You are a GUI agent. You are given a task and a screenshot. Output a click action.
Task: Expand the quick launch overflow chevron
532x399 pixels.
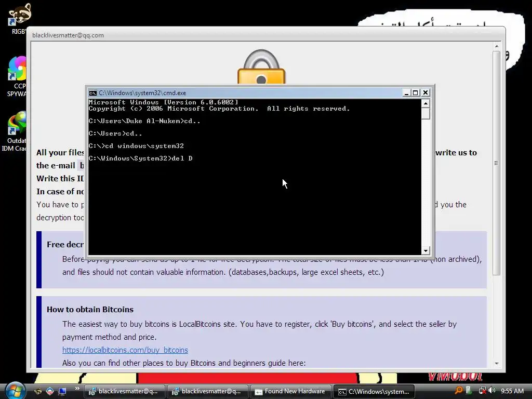[77, 389]
